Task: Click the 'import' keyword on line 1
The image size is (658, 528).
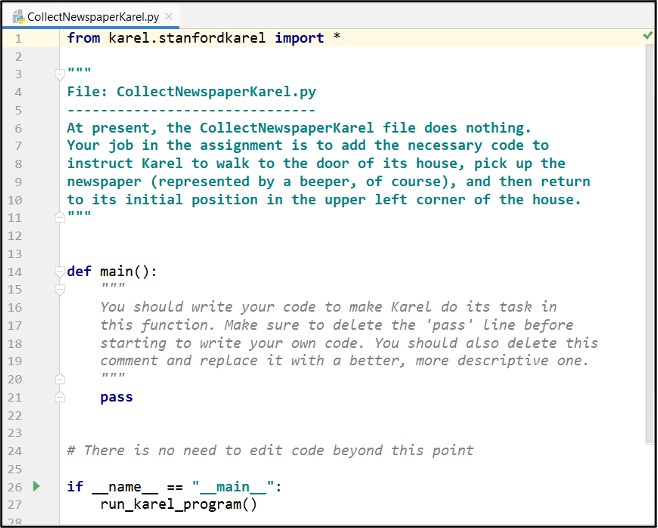Action: [x=299, y=38]
